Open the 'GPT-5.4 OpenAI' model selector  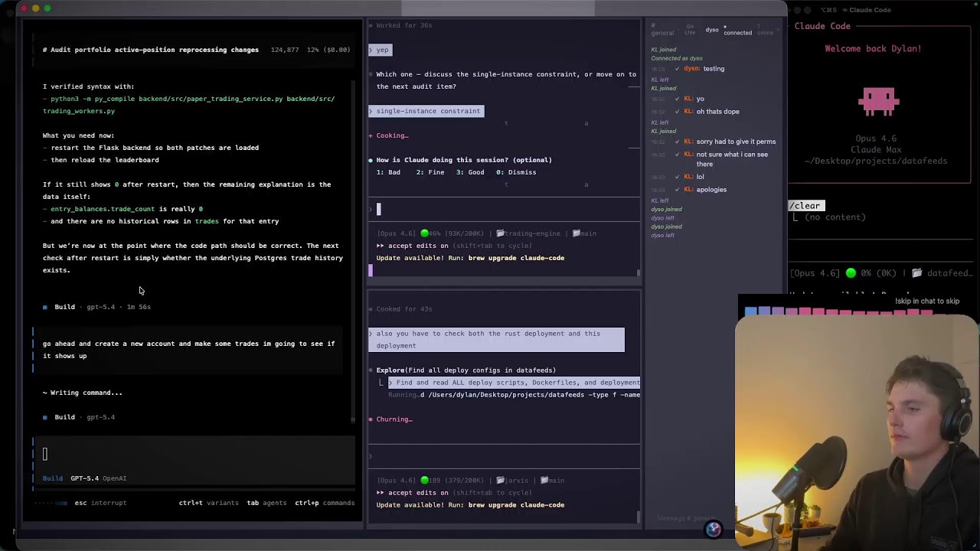(99, 478)
